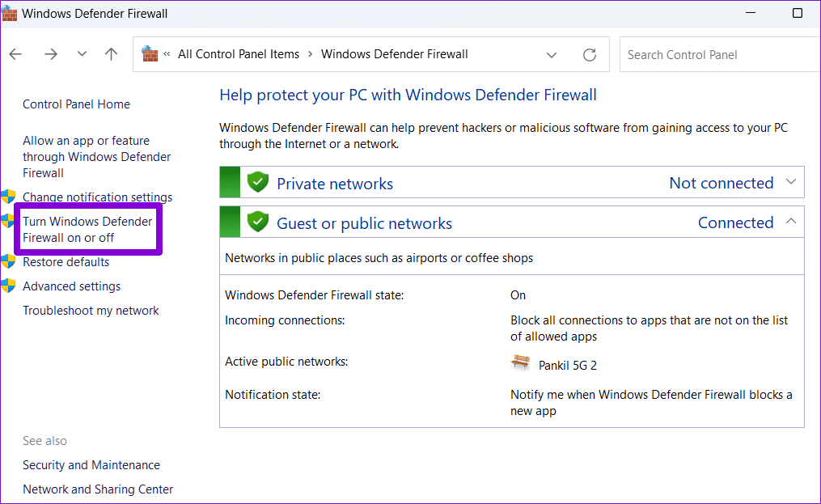The height and width of the screenshot is (504, 821).
Task: Collapse the Guest or public networks section
Action: [791, 222]
